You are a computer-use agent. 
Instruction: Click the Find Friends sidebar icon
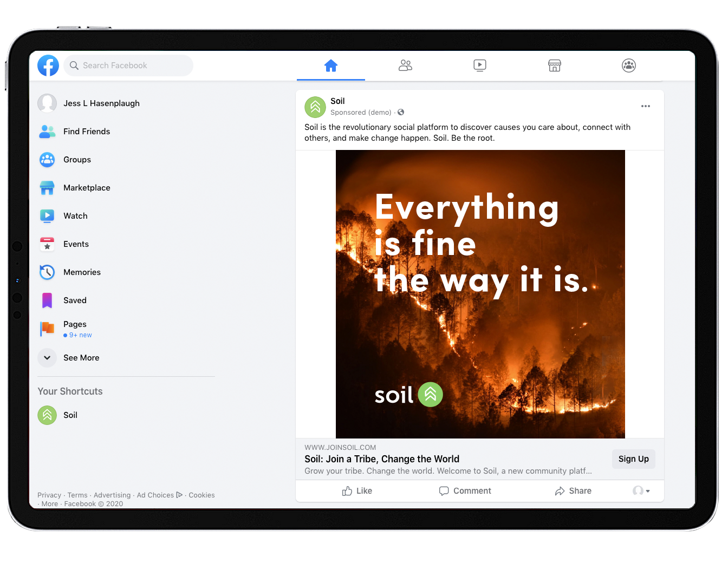point(47,132)
